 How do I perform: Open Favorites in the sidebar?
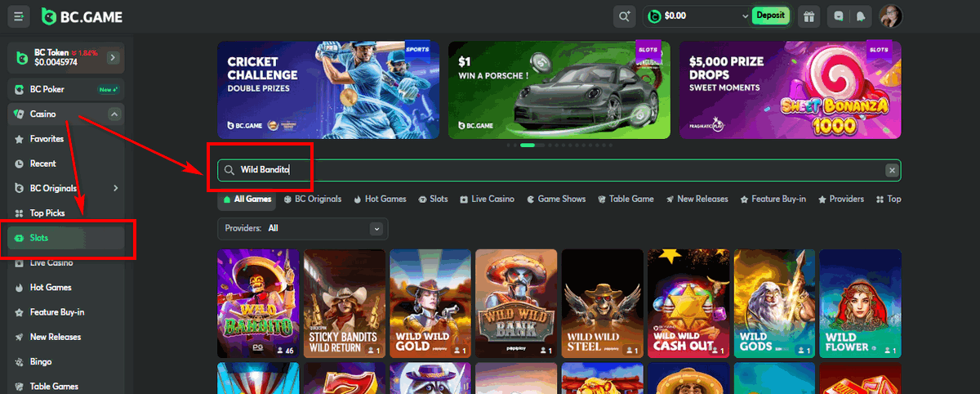65,139
